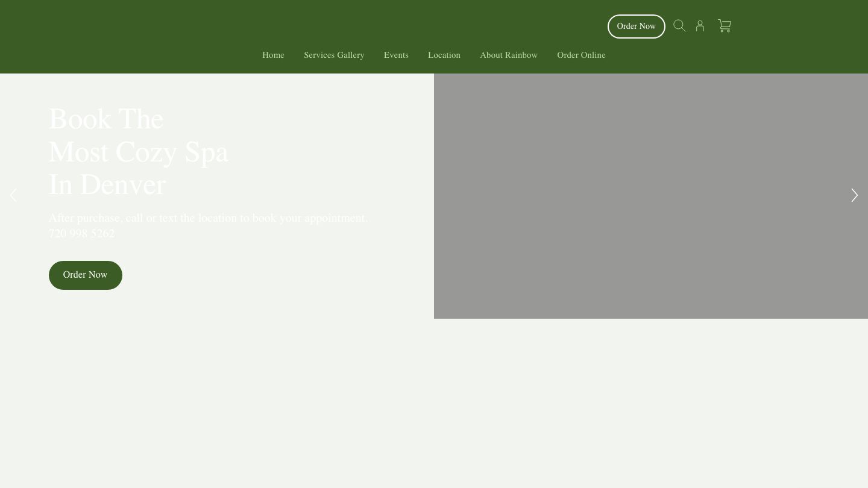This screenshot has height=488, width=868.
Task: Select the Events menu item
Action: [396, 55]
